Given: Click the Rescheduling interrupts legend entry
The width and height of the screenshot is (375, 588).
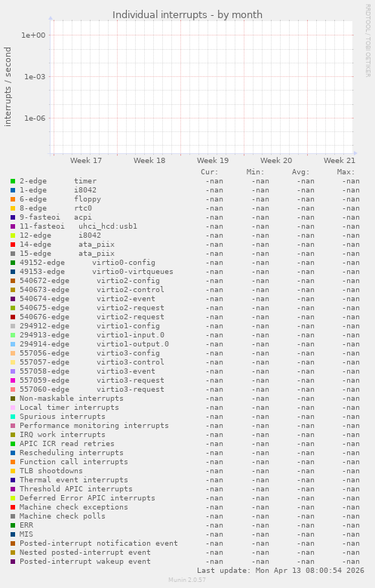Looking at the screenshot, I should 71,453.
